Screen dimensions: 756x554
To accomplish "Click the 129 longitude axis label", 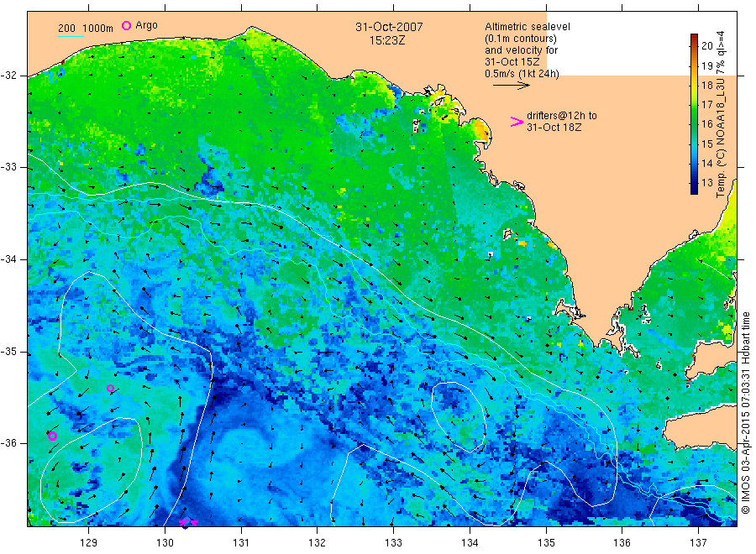I will 89,543.
